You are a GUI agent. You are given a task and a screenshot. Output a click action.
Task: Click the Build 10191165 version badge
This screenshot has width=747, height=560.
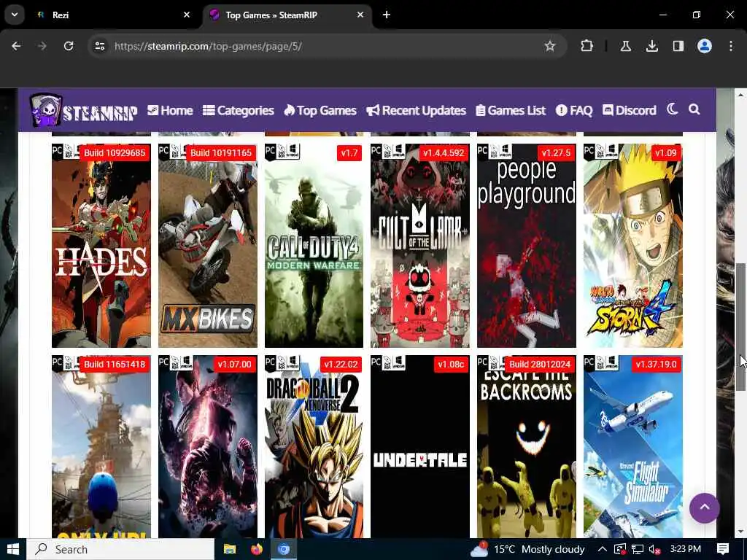[220, 153]
